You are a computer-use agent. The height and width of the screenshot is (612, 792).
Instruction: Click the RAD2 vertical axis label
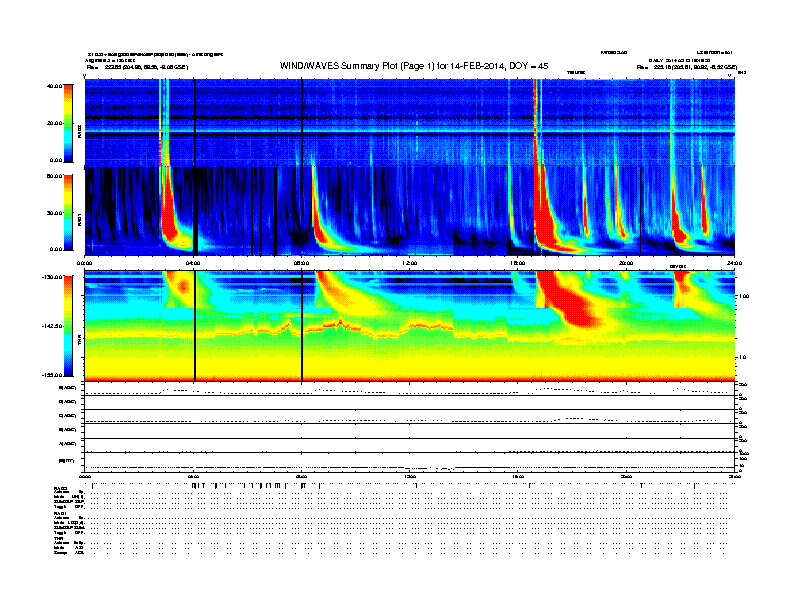click(x=79, y=132)
